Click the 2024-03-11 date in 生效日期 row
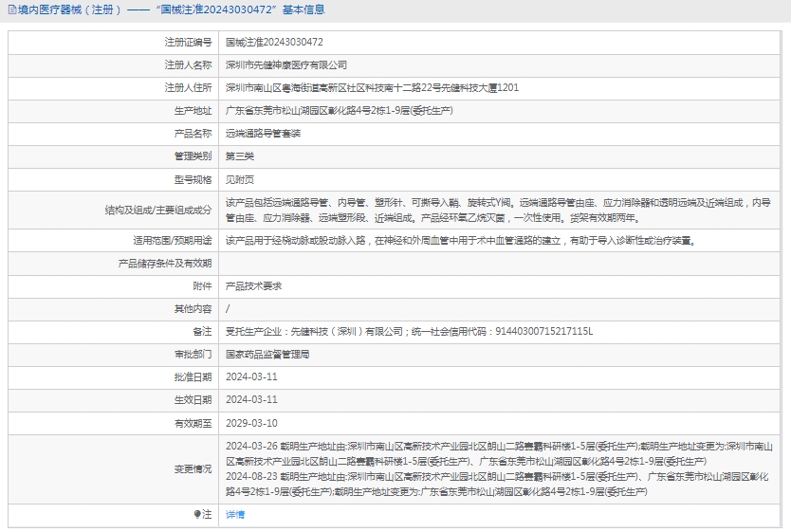Viewport: 791px width, 532px height. [251, 399]
